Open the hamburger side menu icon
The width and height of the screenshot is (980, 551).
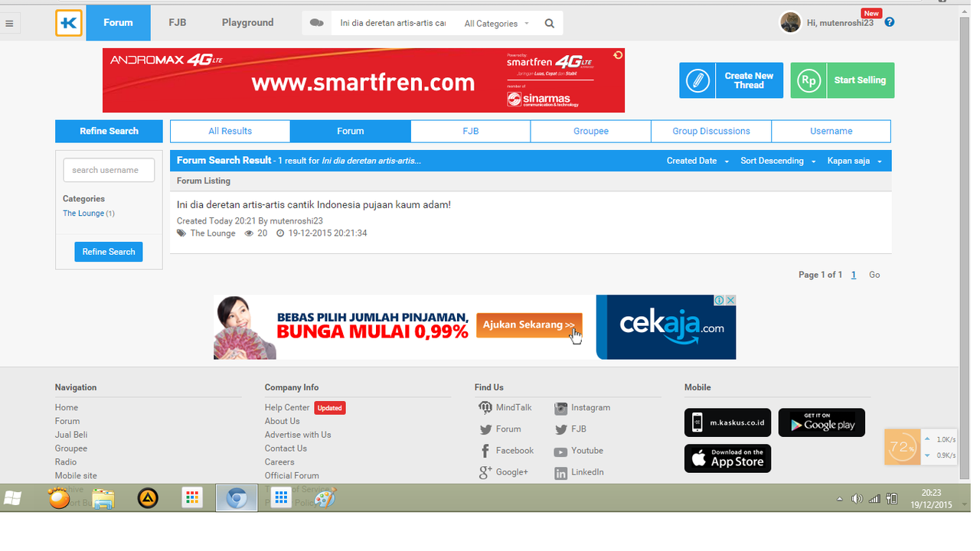9,24
